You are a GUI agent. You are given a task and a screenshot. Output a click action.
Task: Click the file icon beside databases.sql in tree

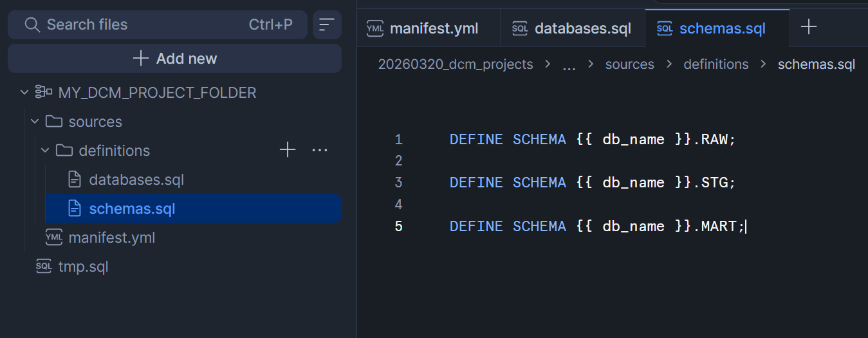(x=75, y=180)
